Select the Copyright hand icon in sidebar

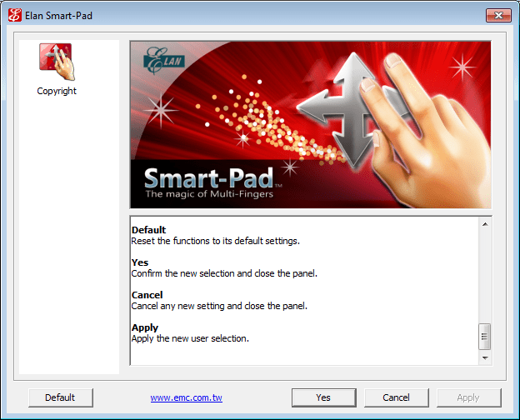click(x=57, y=62)
